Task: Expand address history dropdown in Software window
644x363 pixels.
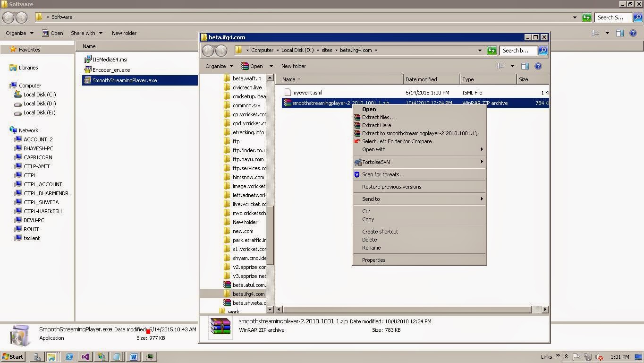Action: 575,17
